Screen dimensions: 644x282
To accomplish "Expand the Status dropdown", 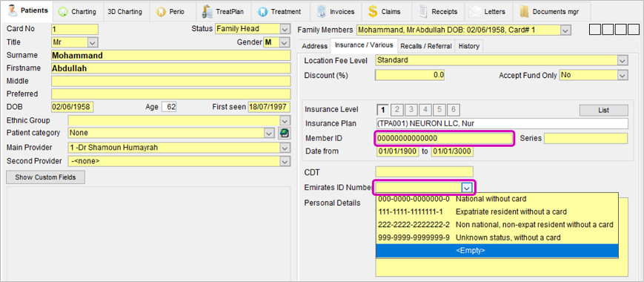I will [x=285, y=29].
